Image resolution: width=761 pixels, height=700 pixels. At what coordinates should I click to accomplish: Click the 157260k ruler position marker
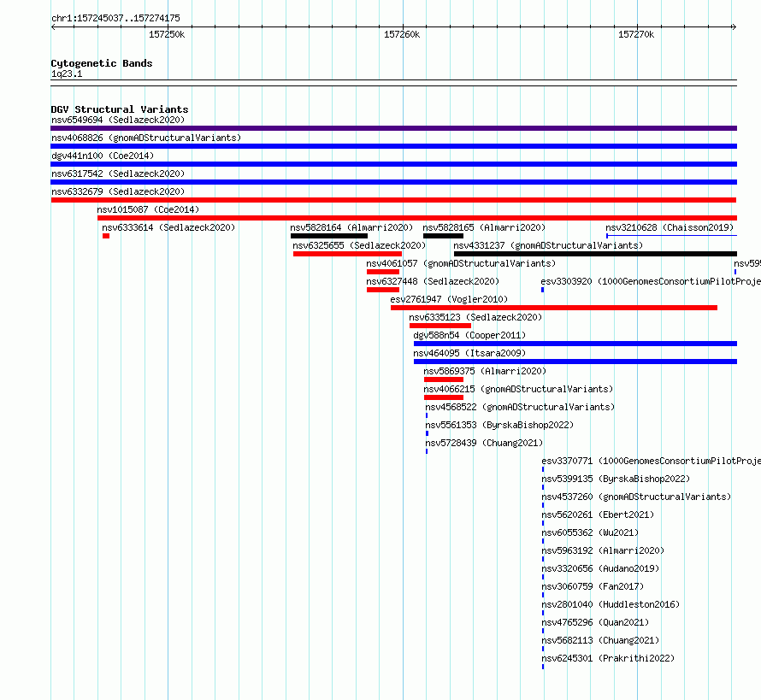pos(402,34)
